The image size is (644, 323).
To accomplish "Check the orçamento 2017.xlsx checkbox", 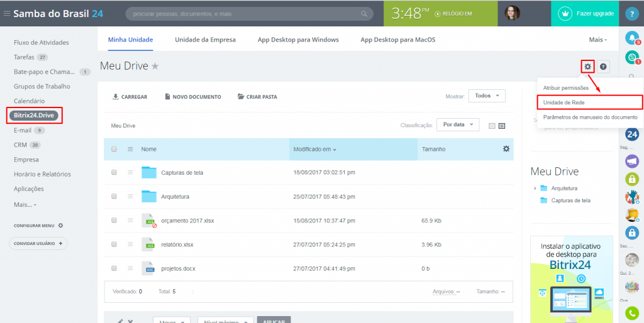I will click(114, 221).
